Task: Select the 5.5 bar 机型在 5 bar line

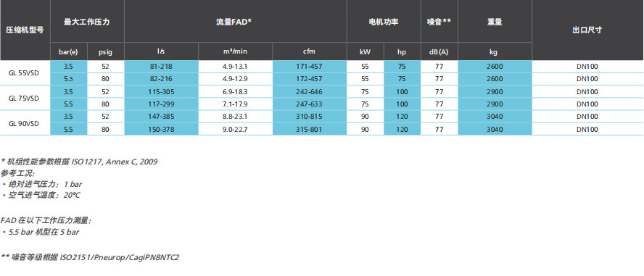Action: tap(41, 232)
